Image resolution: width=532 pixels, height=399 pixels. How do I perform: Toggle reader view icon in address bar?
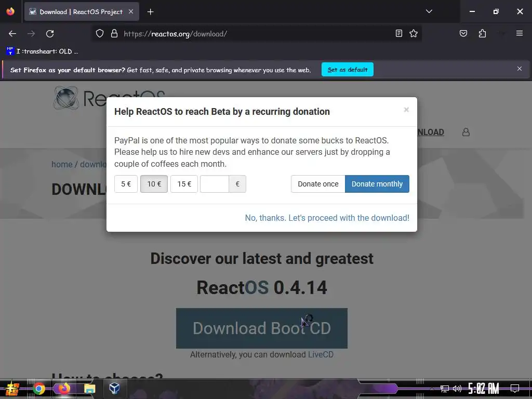pyautogui.click(x=399, y=33)
